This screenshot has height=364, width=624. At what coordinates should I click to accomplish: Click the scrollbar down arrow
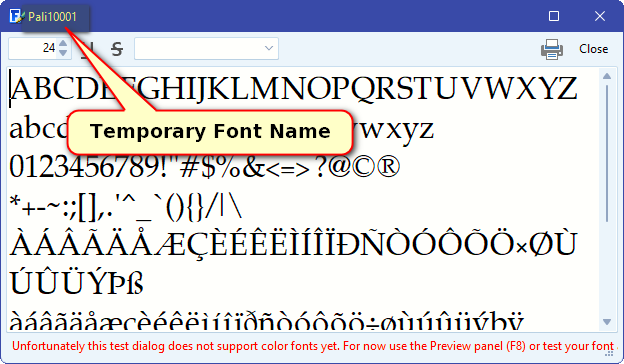point(606,322)
